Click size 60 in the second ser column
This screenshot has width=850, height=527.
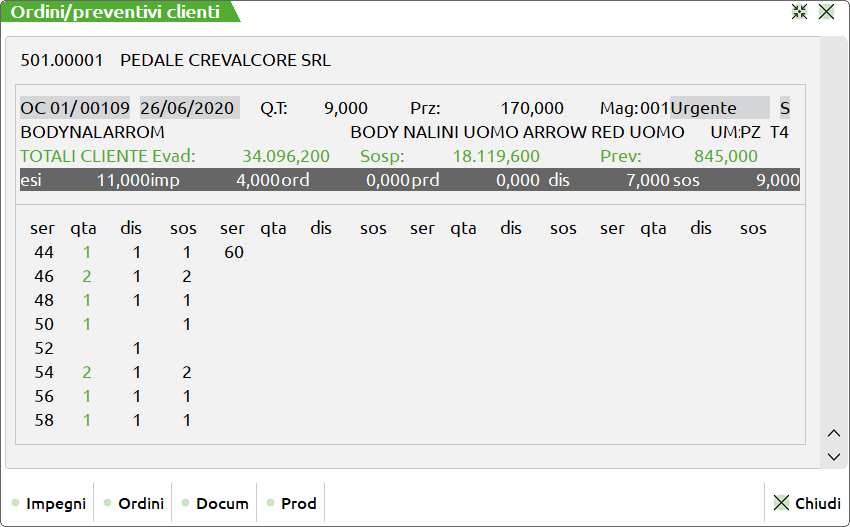coord(234,253)
